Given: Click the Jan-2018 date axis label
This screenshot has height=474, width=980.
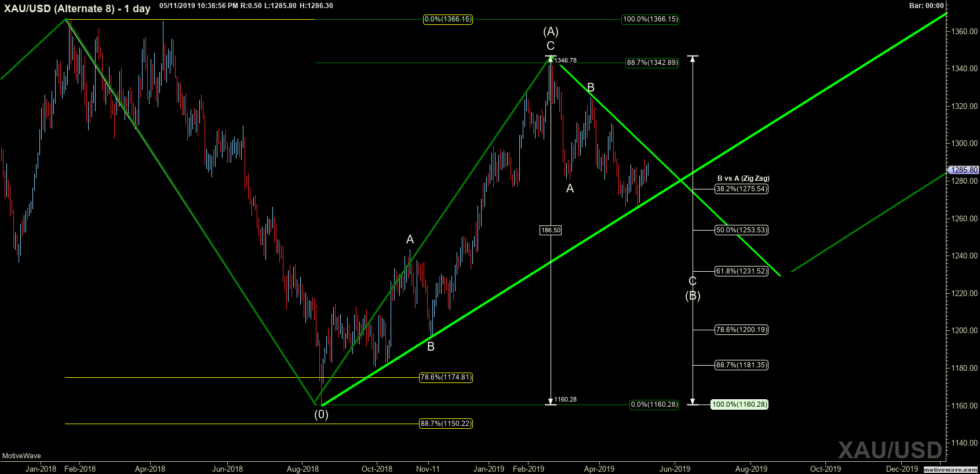Looking at the screenshot, I should coord(41,469).
